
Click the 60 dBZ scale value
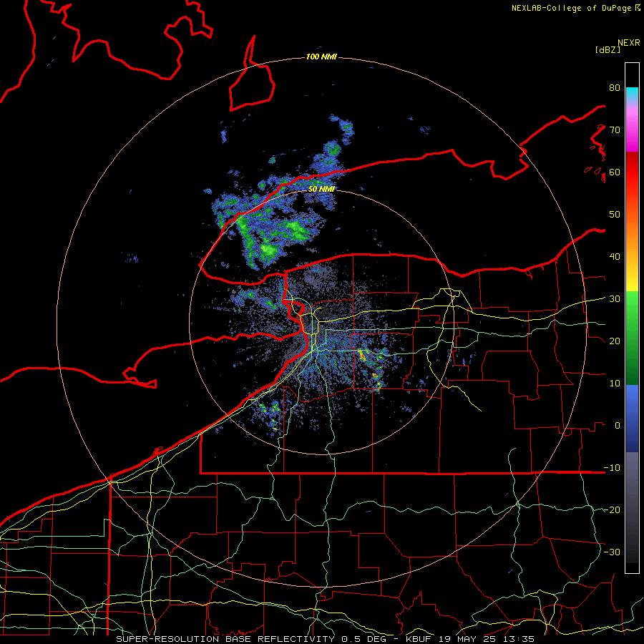tap(615, 172)
